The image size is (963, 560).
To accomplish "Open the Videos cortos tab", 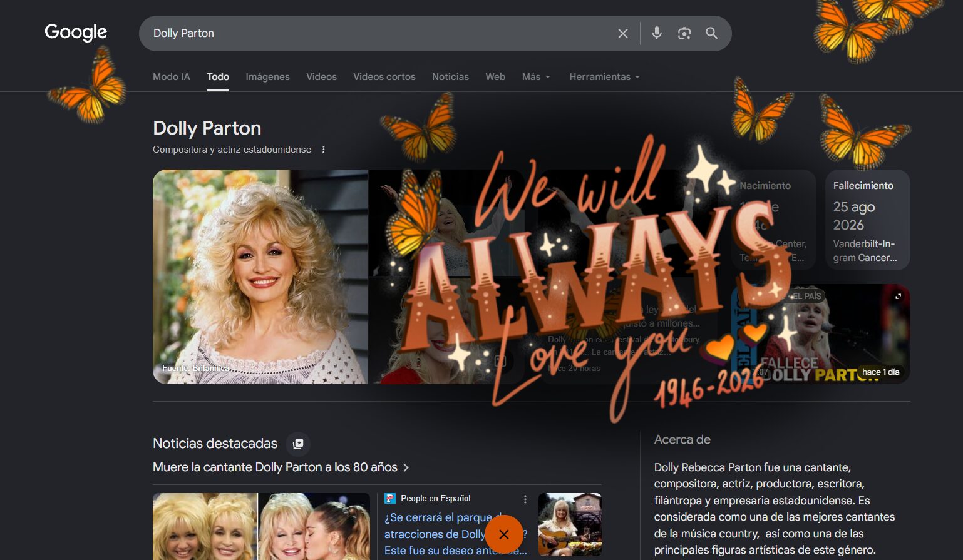I will click(x=384, y=77).
